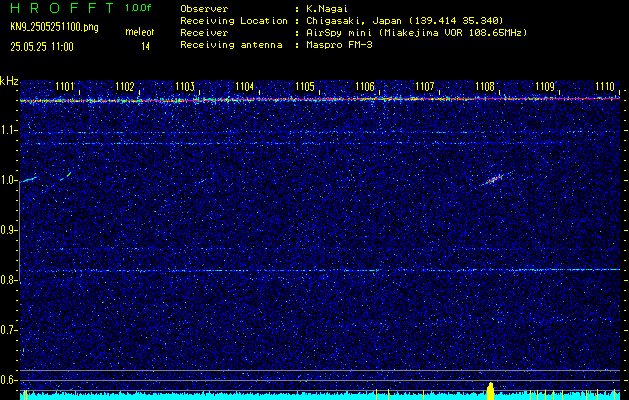629x400 pixels.
Task: Click the 1107 time marker
Action: coord(425,86)
